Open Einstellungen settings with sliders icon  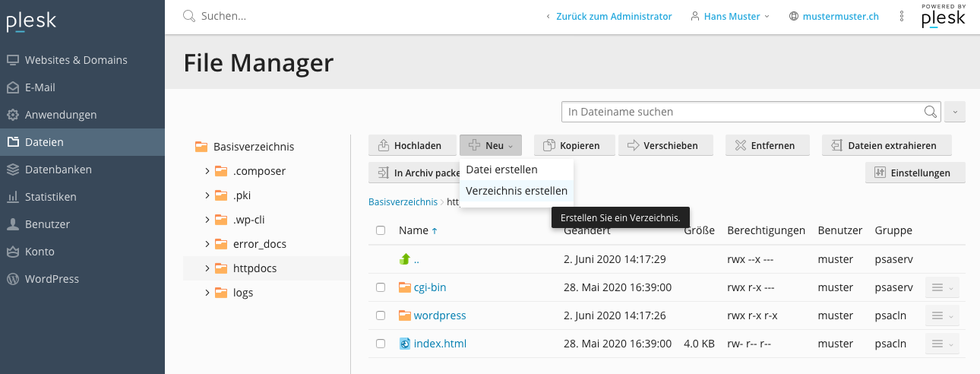click(x=880, y=173)
